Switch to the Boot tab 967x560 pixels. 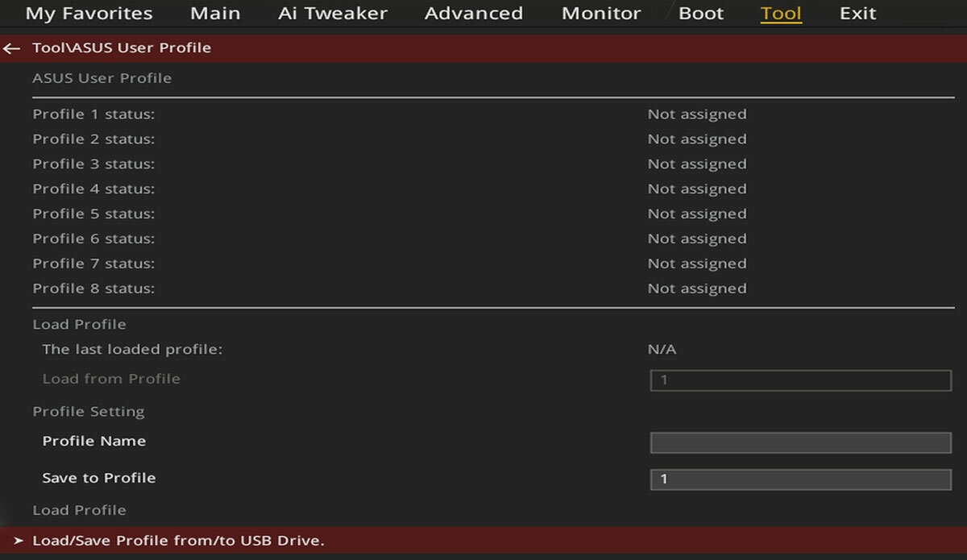coord(701,14)
